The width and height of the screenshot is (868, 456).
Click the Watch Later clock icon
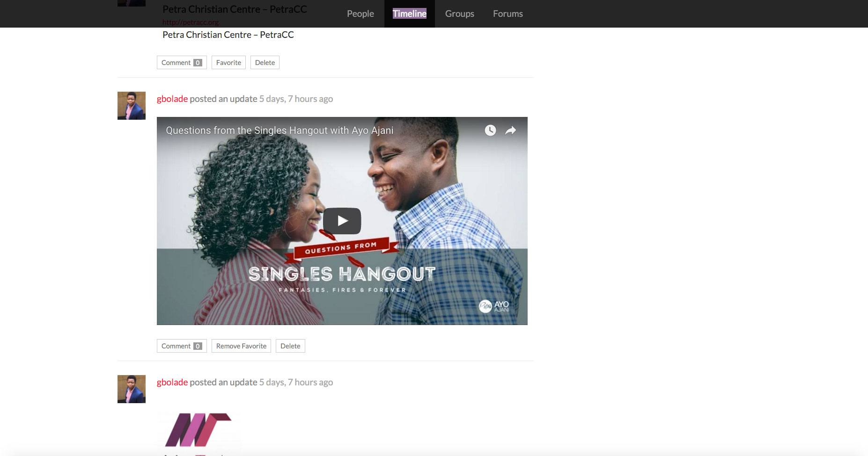tap(490, 130)
